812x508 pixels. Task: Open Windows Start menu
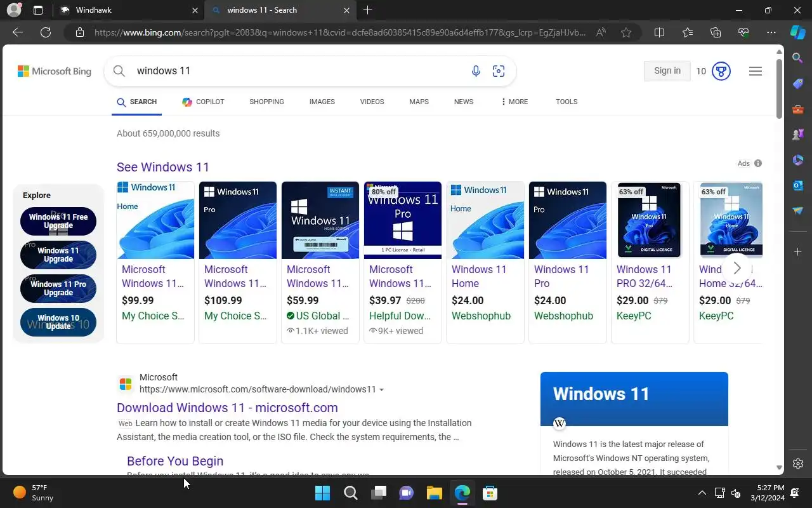click(x=322, y=493)
